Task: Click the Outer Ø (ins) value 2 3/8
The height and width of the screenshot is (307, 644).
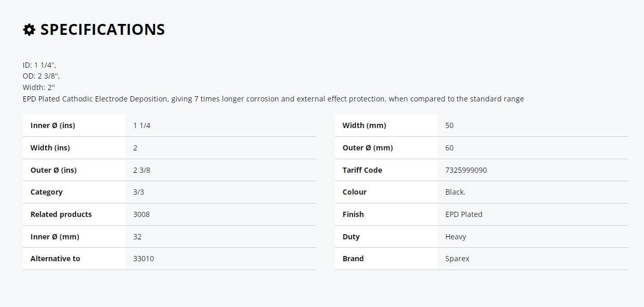Action: 141,170
